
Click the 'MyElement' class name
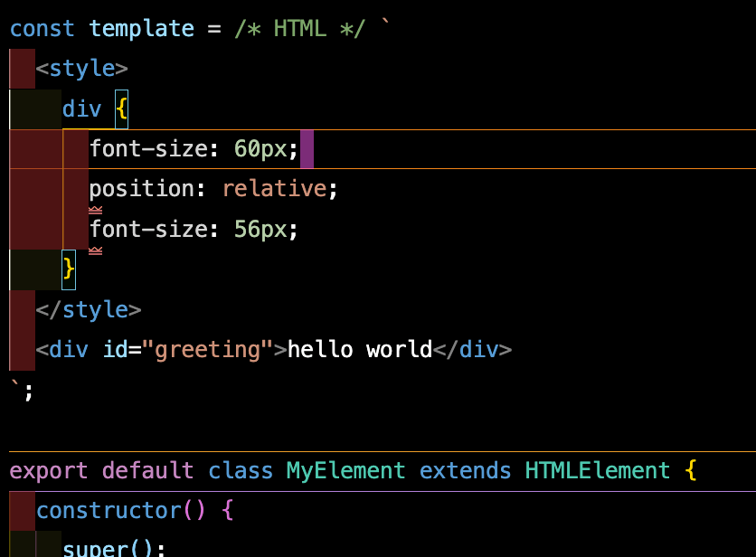[x=345, y=471]
